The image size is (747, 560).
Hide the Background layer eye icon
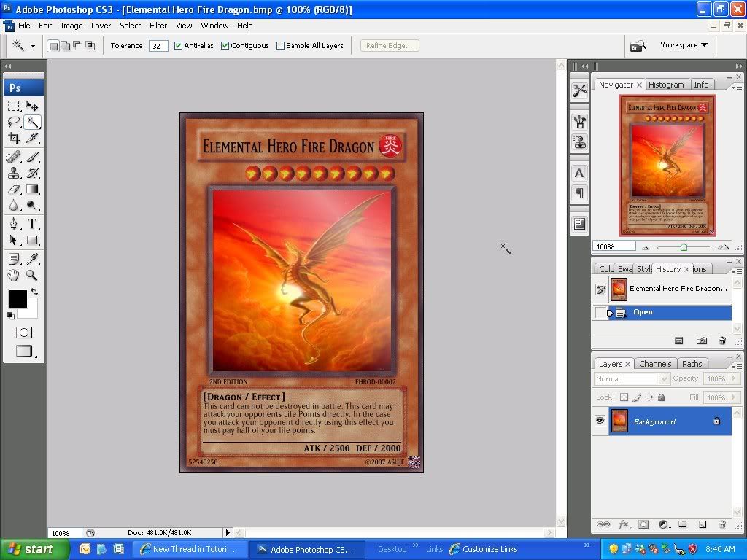(x=600, y=421)
